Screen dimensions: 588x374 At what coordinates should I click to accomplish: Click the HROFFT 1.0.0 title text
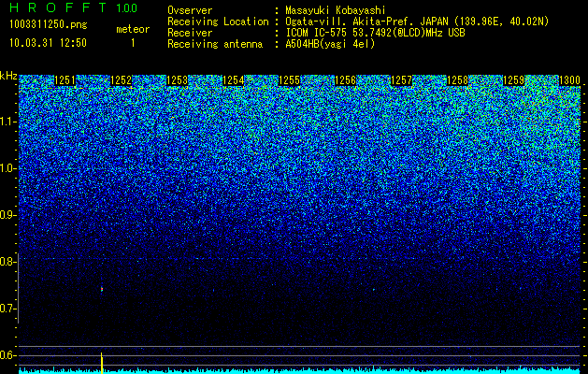pyautogui.click(x=74, y=7)
